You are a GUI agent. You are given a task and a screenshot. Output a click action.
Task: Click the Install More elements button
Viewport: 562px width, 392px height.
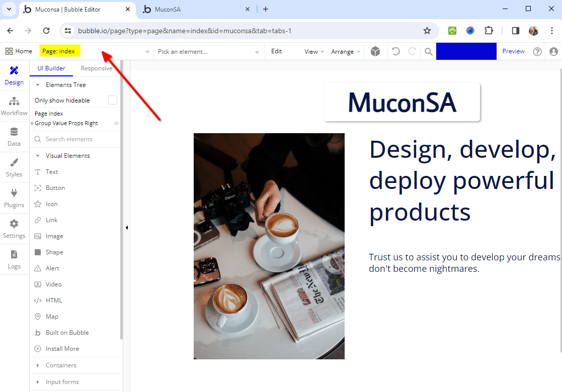point(62,349)
